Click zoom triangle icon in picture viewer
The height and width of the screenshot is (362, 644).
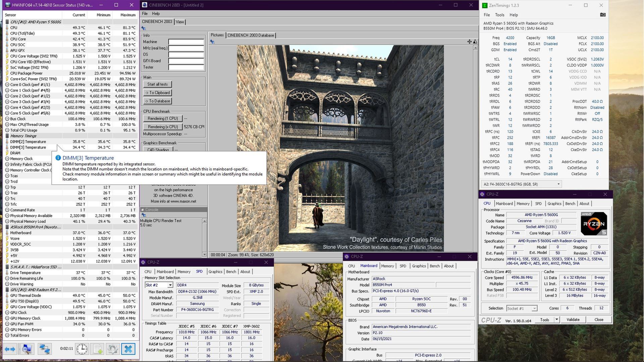(x=475, y=42)
